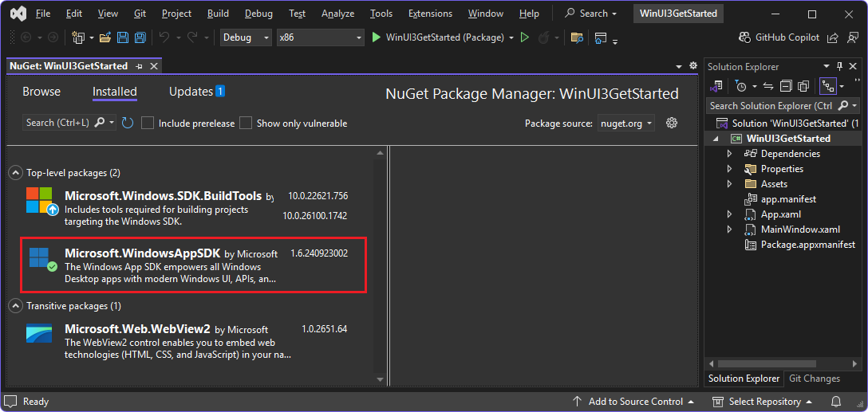Select the Microsoft.WindowsAppSDK package
Viewport: 868px width, 412px height.
pyautogui.click(x=193, y=265)
